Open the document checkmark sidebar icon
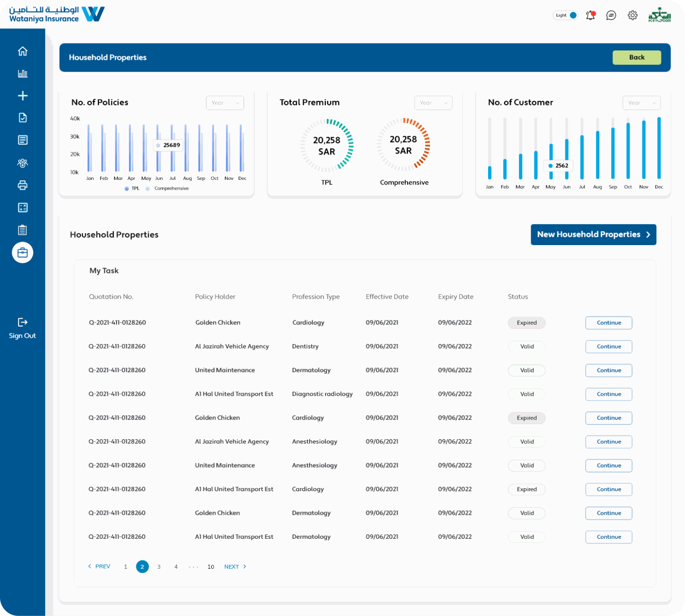Screen dimensions: 685x616 coord(23,118)
